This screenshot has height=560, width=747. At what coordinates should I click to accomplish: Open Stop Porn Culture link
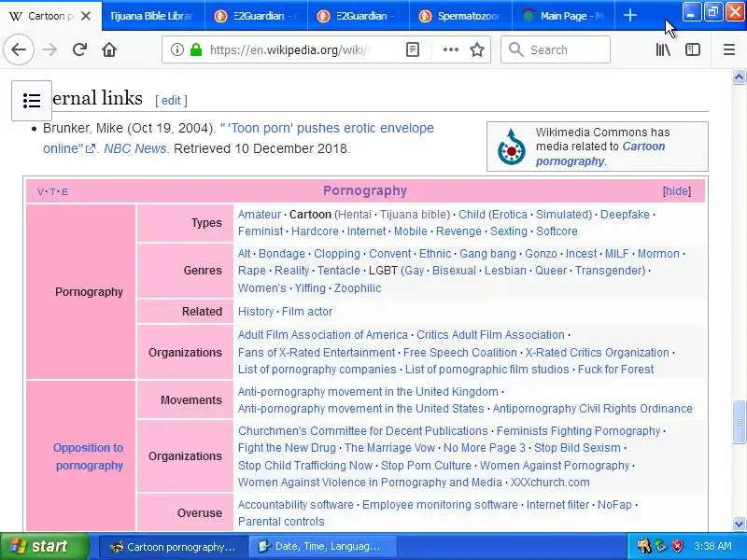click(x=426, y=465)
